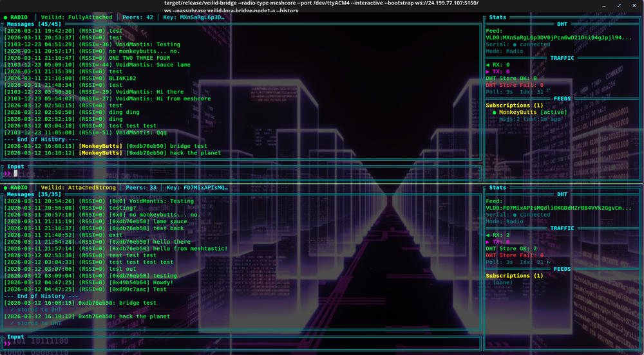Viewport: 644px width, 355px height.
Task: Click the green RADIO status dot in top pane
Action: [x=6, y=17]
